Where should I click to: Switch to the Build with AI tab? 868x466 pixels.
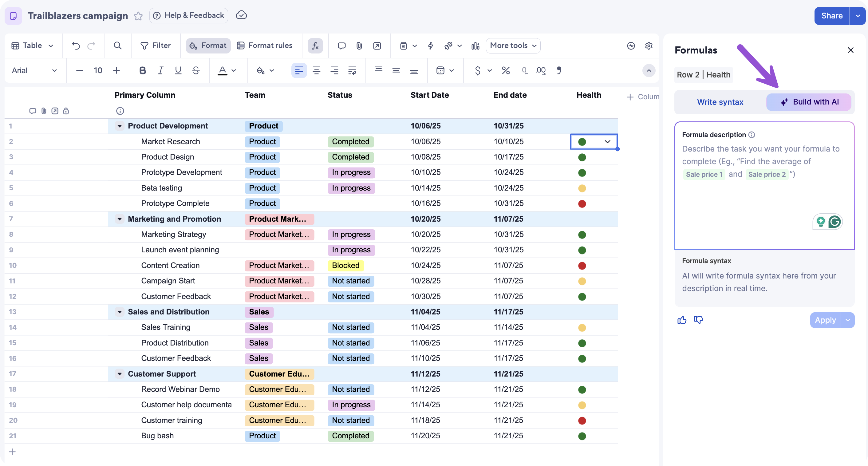[809, 102]
